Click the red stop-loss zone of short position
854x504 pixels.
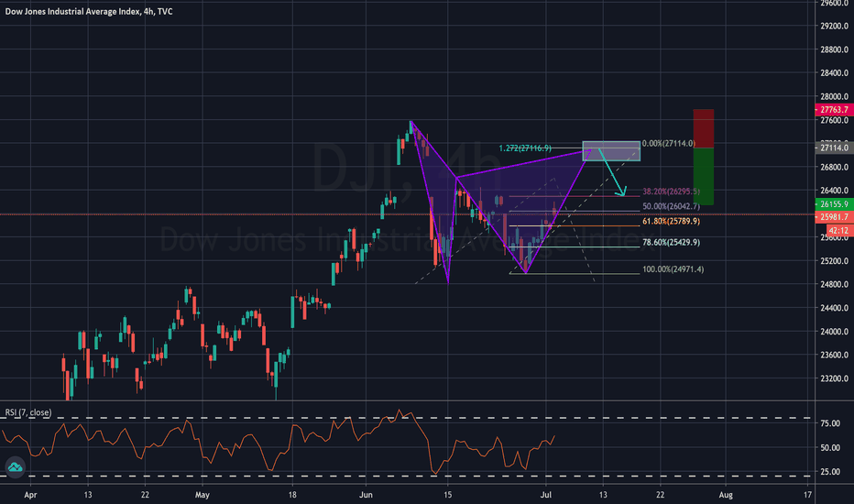pos(703,128)
